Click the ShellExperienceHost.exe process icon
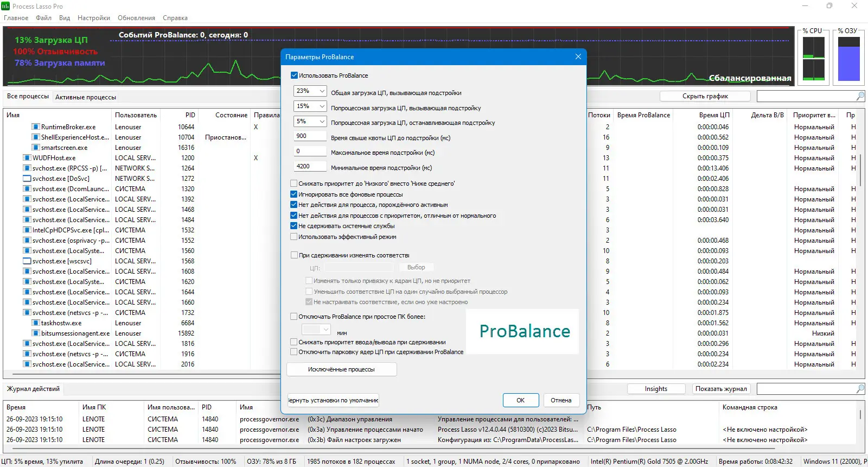 [36, 137]
